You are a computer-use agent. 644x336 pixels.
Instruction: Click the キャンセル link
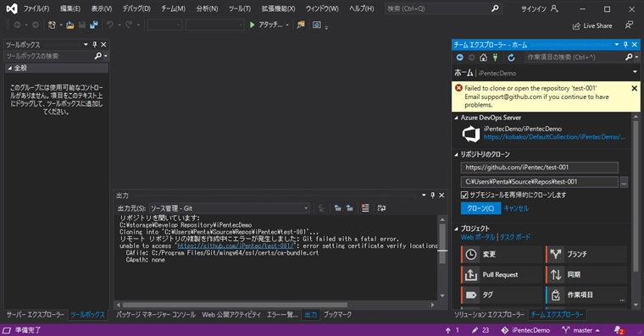[x=516, y=208]
